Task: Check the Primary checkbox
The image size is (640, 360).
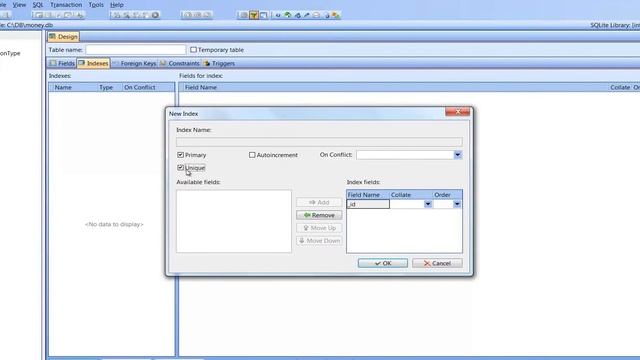Action: (180, 155)
